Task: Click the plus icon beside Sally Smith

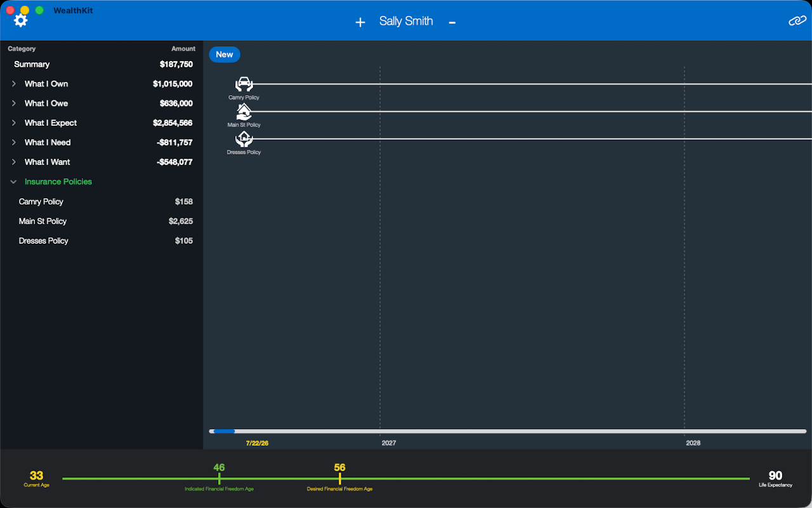Action: [x=360, y=22]
